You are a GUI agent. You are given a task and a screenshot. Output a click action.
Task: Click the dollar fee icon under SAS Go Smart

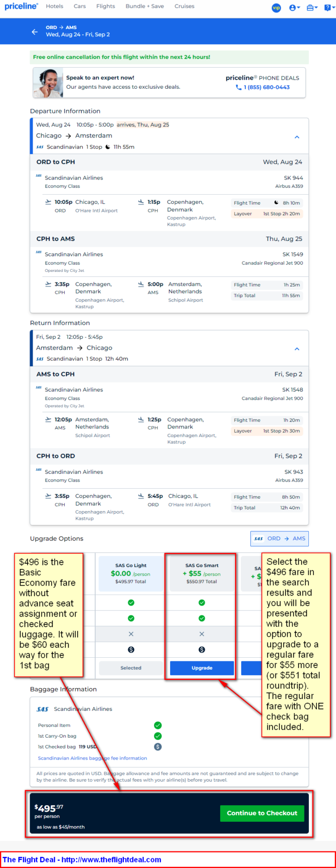click(x=202, y=650)
